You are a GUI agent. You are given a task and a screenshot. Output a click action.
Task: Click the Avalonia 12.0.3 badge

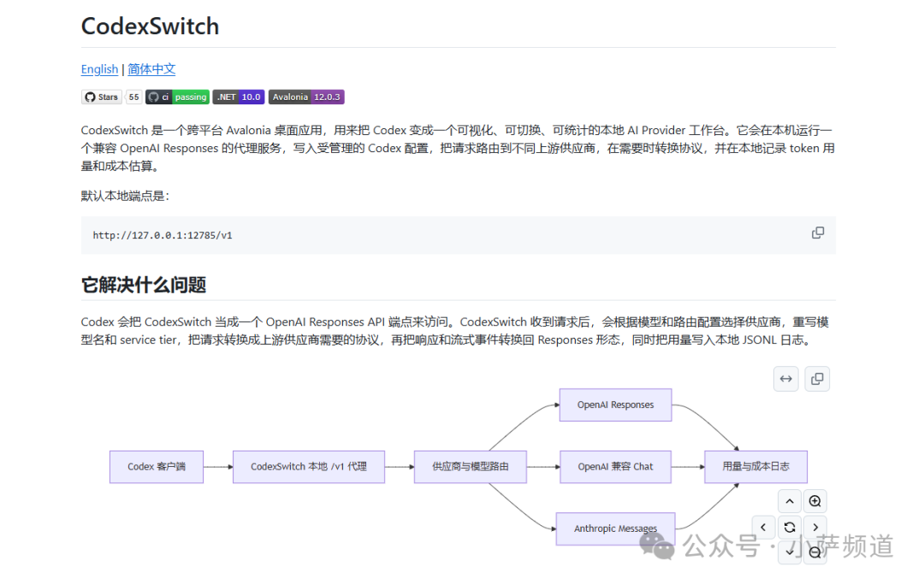pyautogui.click(x=306, y=97)
